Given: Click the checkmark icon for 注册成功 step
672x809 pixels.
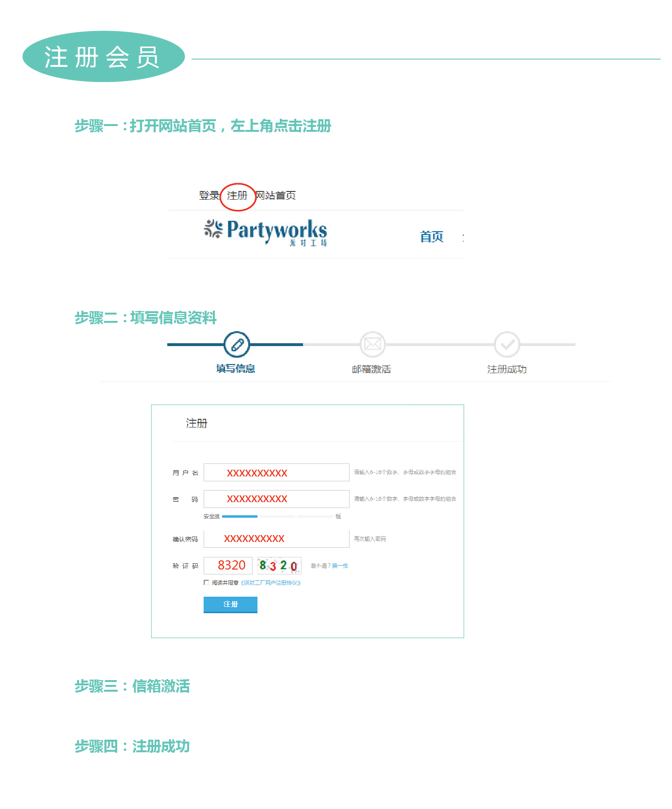Looking at the screenshot, I should pyautogui.click(x=507, y=345).
